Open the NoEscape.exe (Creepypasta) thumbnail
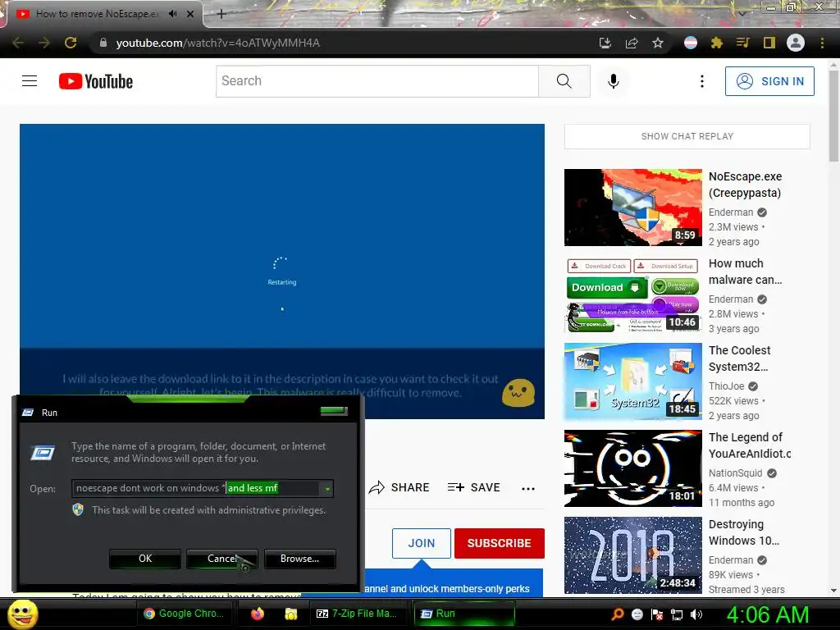The width and height of the screenshot is (840, 630). click(633, 208)
